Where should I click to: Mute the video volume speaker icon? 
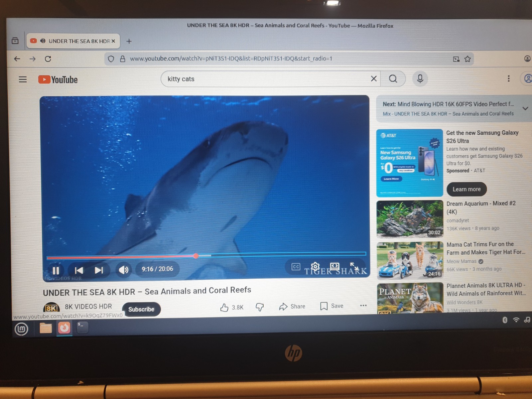click(124, 270)
